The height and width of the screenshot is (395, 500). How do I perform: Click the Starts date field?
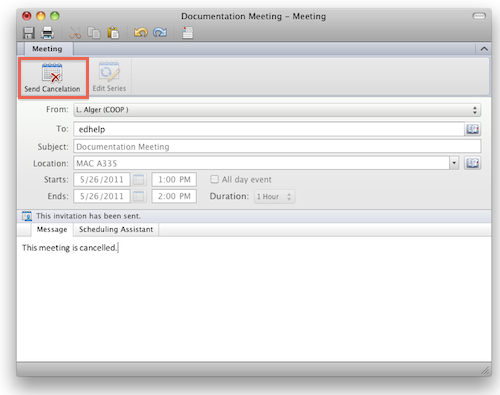point(102,180)
